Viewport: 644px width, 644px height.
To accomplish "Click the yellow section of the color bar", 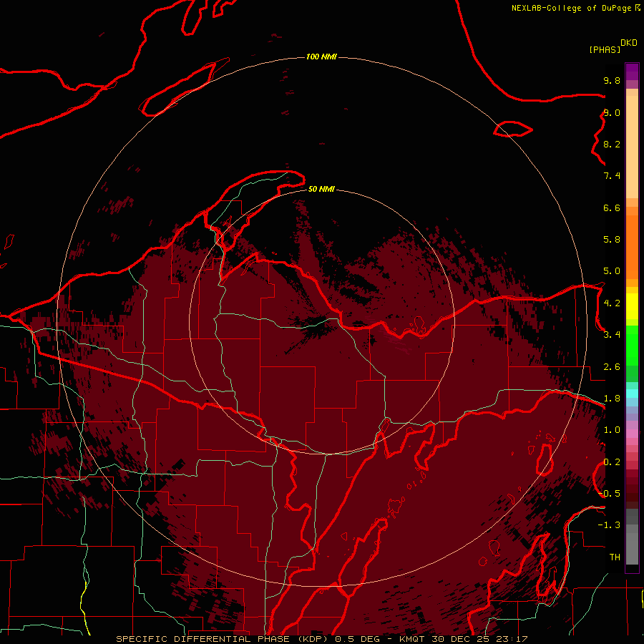I will 632,306.
